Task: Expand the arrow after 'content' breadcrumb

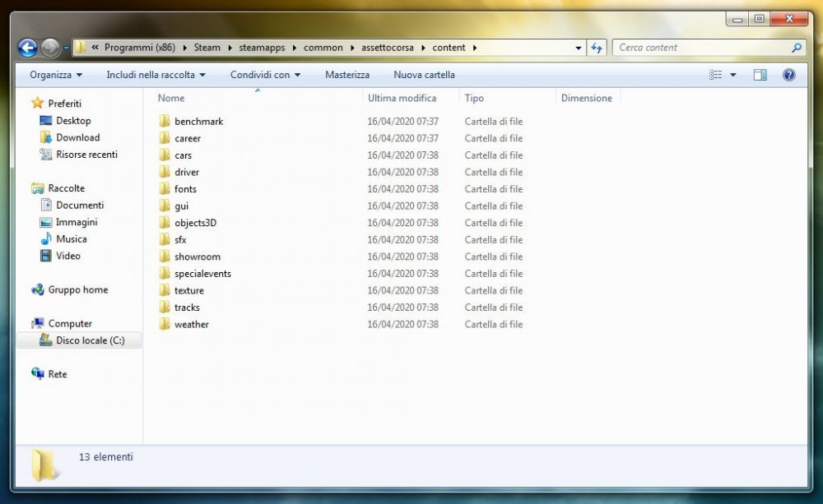Action: coord(475,48)
